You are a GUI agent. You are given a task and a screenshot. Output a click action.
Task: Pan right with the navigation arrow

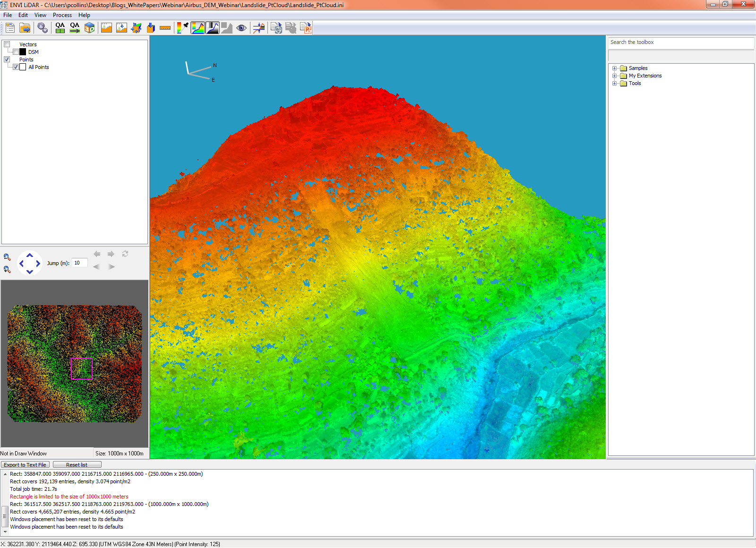(38, 264)
